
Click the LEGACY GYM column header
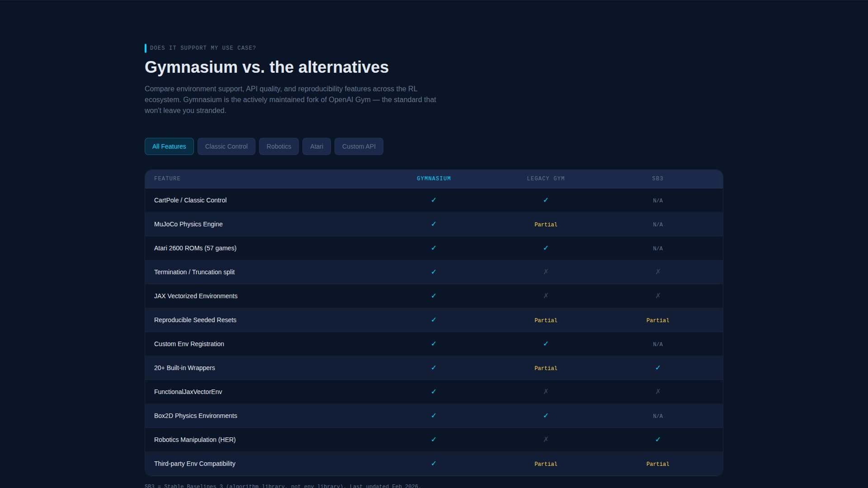tap(546, 178)
